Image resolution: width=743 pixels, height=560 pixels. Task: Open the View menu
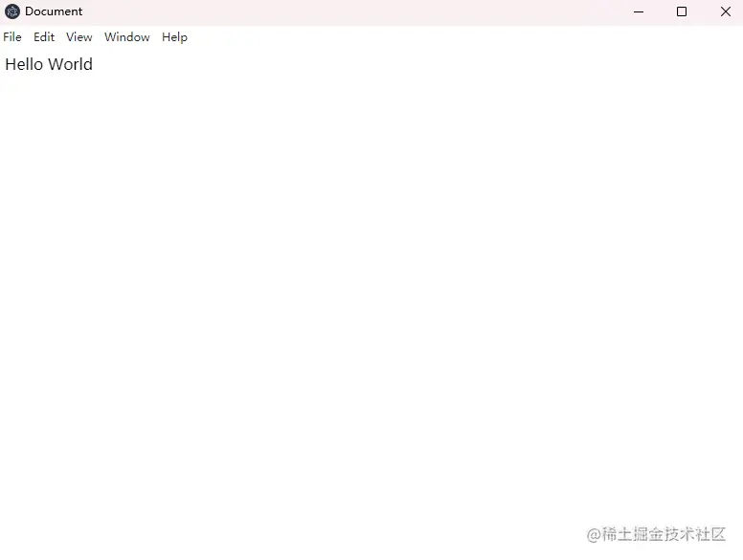(79, 37)
